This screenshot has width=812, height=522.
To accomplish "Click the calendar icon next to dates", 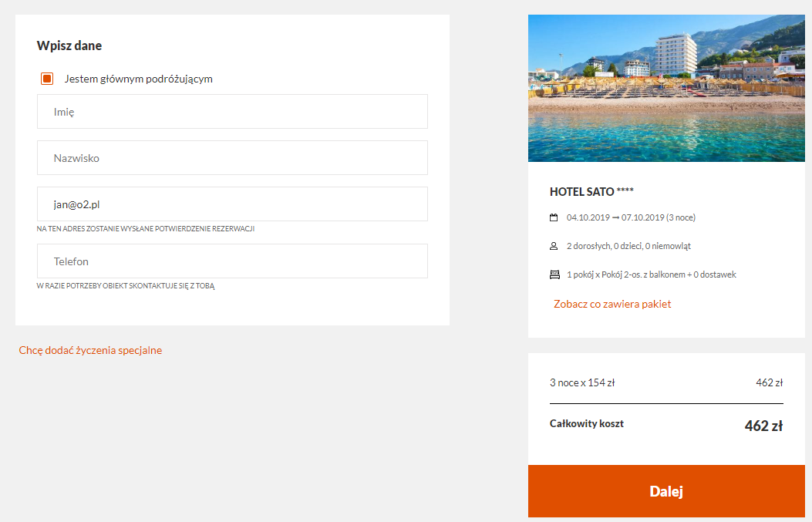I will pyautogui.click(x=554, y=217).
